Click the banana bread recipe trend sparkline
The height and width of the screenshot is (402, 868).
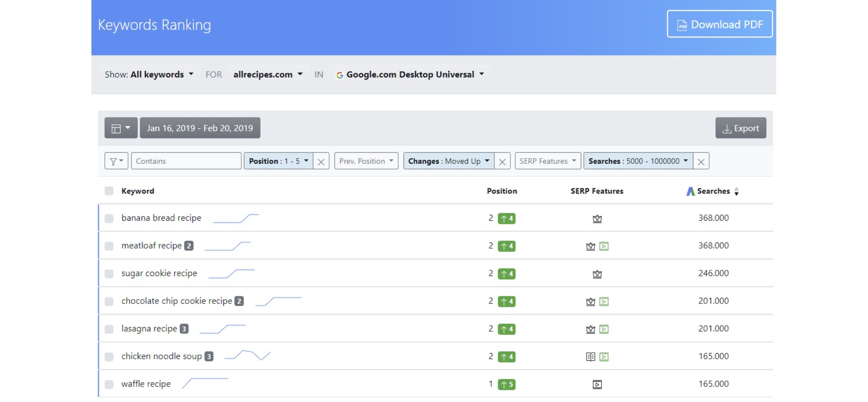click(x=236, y=218)
